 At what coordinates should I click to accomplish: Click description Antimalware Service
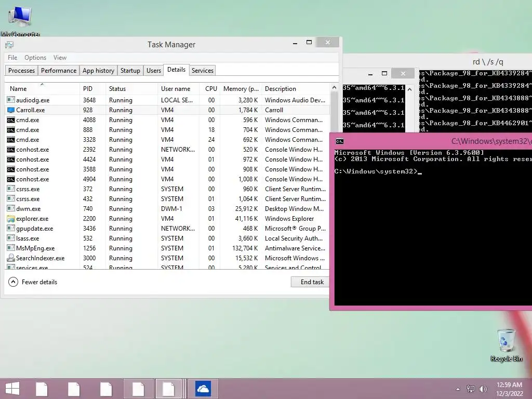[x=295, y=248]
